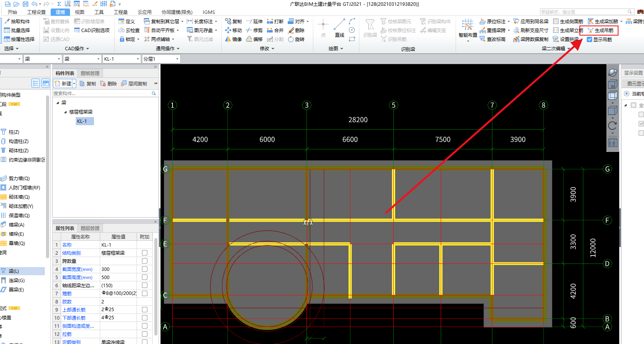Click the Sum (Σ) calculate icon
Screen dimensions: 644x344
(59, 4)
